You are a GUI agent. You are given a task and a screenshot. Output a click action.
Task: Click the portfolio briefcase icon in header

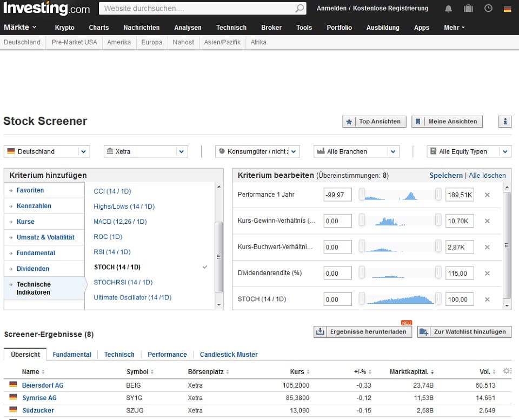pos(468,9)
